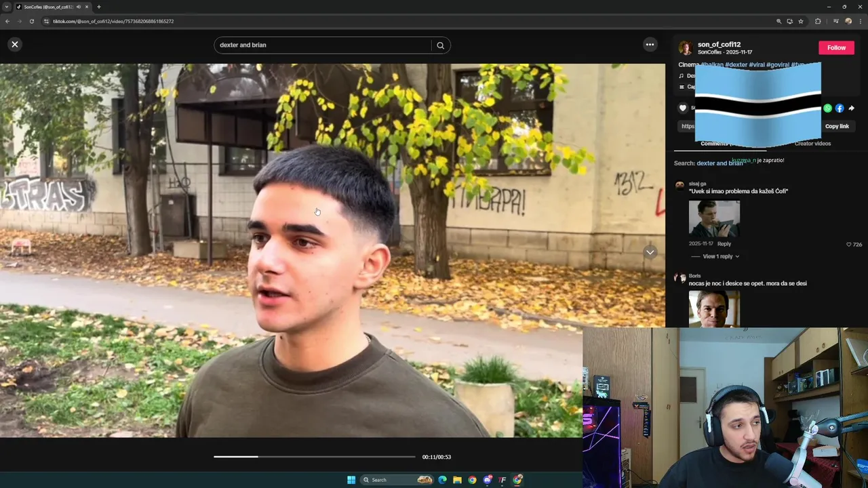
Task: Reload the page with browser refresh icon
Action: coord(32,21)
